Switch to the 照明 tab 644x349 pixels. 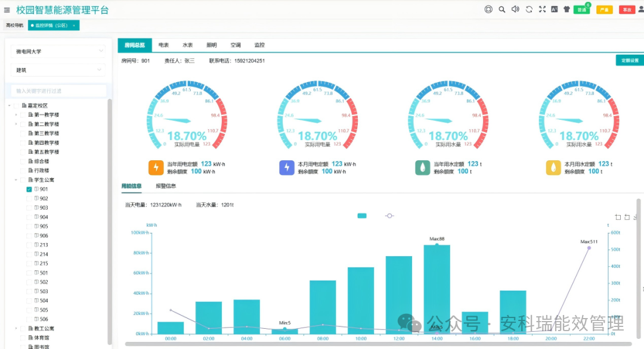point(212,45)
